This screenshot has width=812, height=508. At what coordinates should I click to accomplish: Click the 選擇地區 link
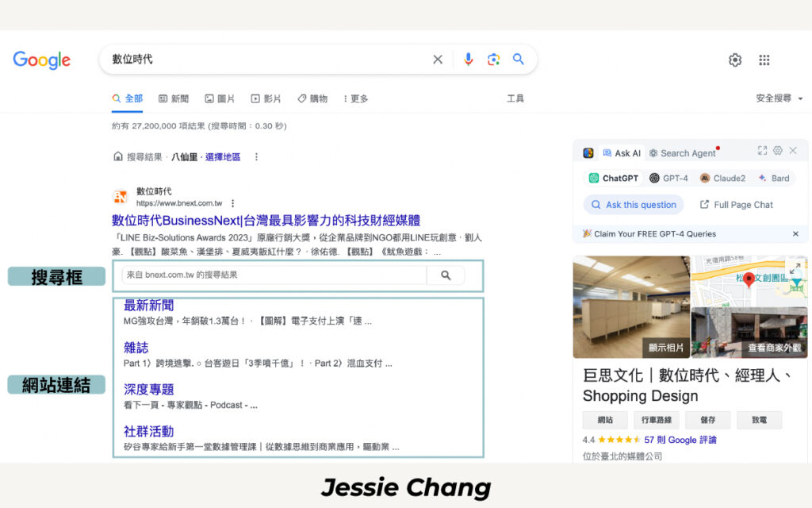point(223,157)
